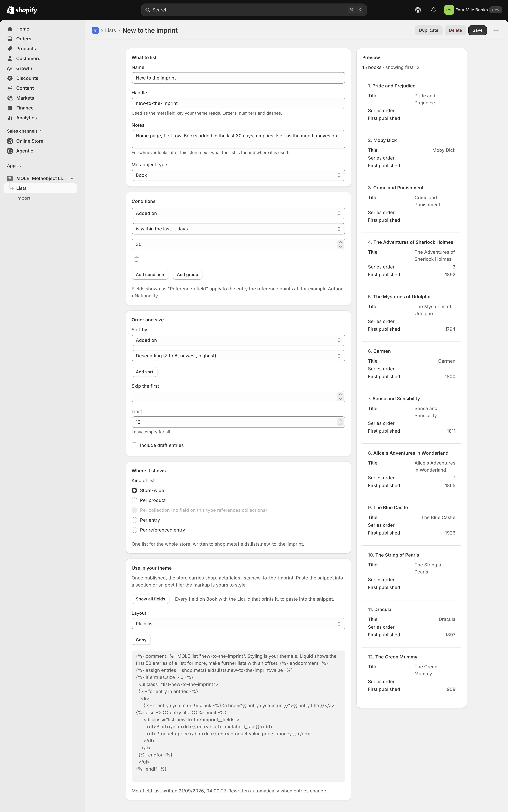Open the Sort by Added on dropdown

click(x=238, y=340)
